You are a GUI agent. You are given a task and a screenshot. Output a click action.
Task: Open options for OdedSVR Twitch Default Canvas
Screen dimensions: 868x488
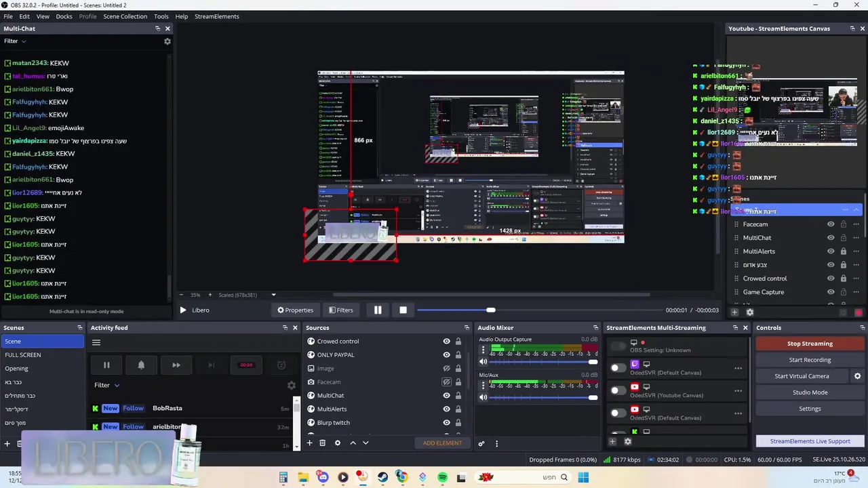[738, 369]
